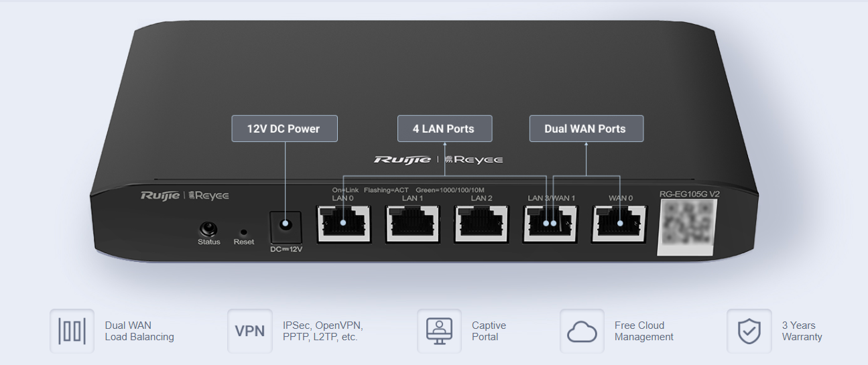Click the Ruijie Reyee logo on top cover
The height and width of the screenshot is (365, 868).
[x=438, y=159]
